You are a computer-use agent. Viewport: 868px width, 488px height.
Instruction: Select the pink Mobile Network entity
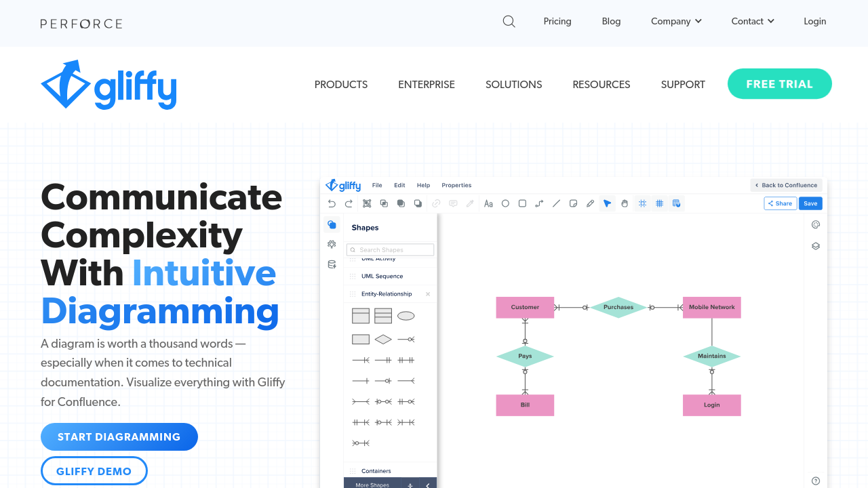pos(712,307)
